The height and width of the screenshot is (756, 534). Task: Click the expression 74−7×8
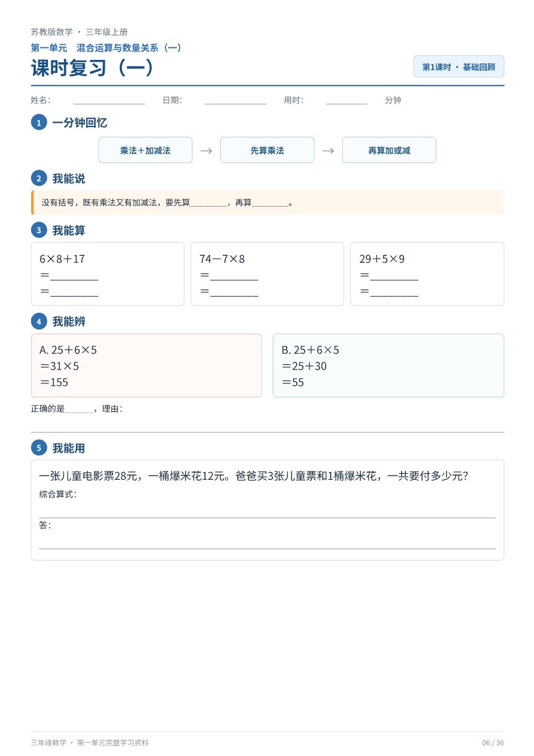222,259
